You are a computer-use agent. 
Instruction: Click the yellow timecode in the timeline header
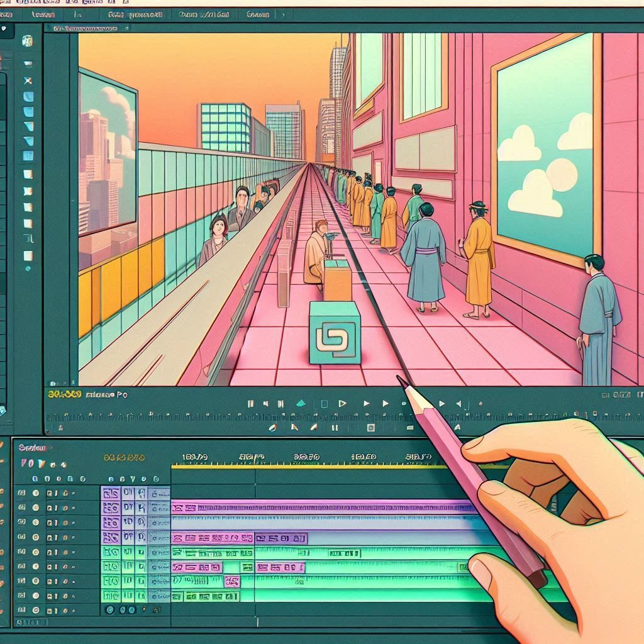coord(124,457)
